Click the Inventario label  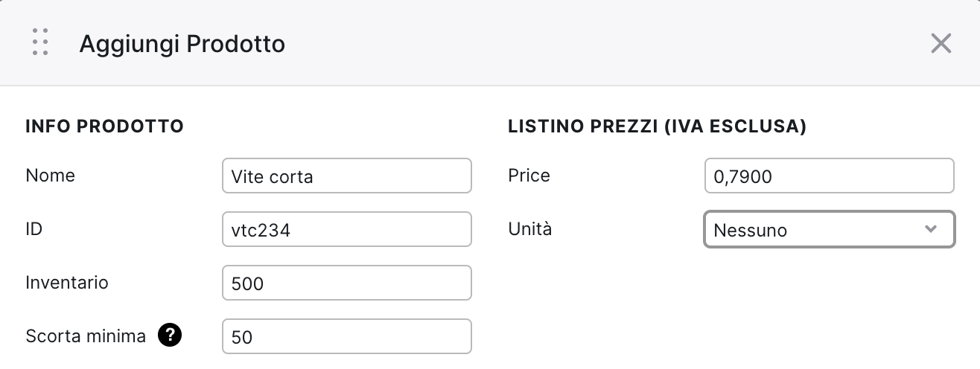(x=67, y=283)
